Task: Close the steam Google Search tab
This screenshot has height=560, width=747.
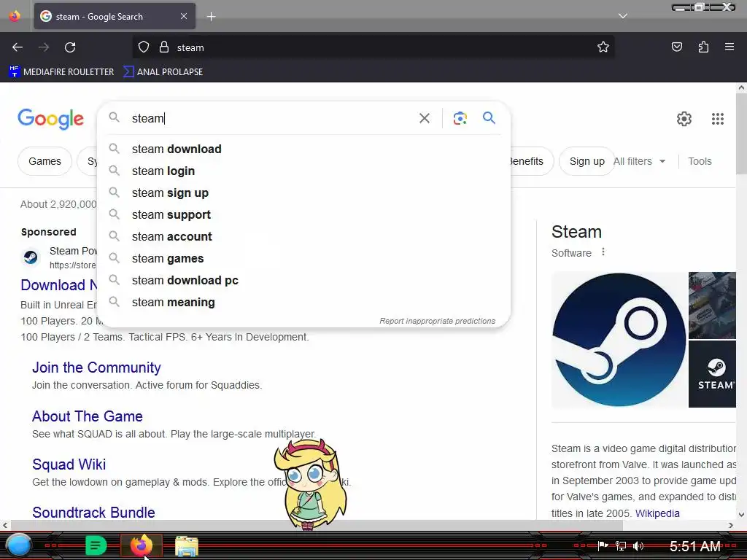Action: click(x=183, y=16)
